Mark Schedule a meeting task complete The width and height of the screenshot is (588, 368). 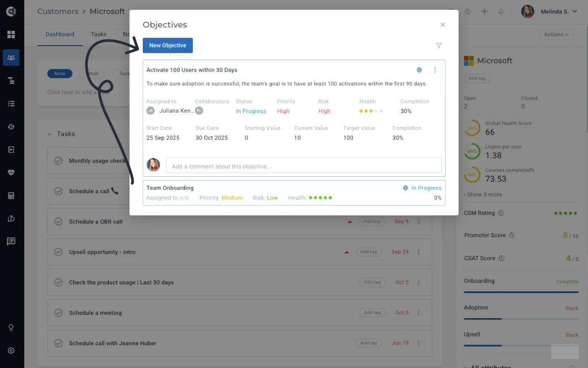(x=59, y=313)
